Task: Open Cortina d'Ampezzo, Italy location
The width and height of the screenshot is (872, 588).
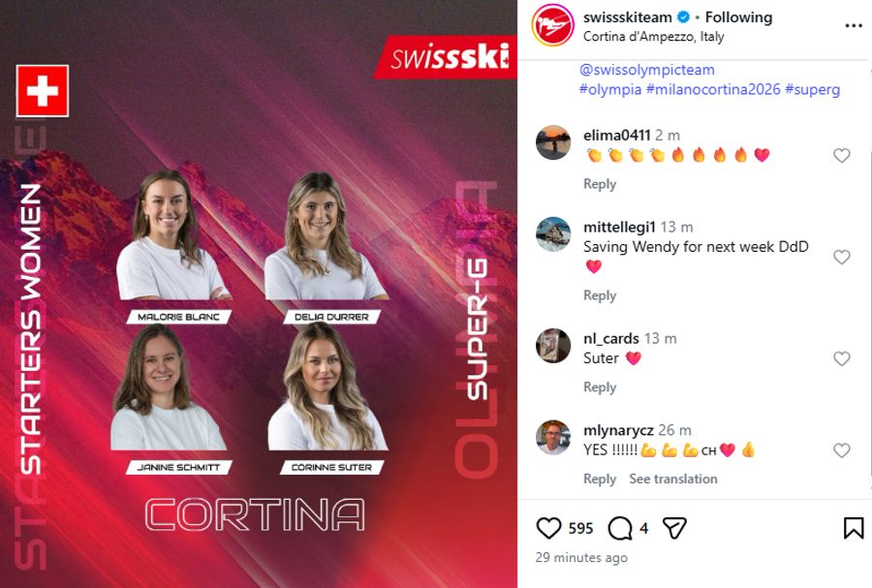Action: point(653,37)
